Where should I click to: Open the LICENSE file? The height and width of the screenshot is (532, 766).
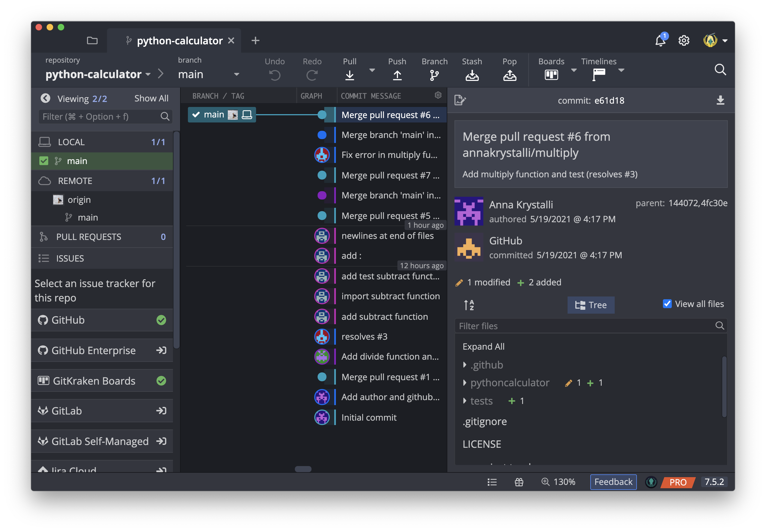click(x=482, y=444)
